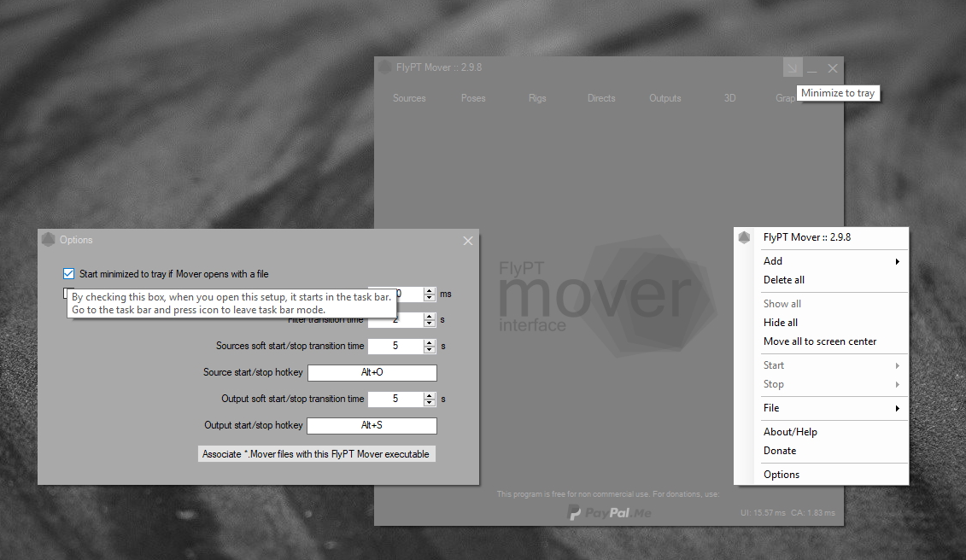Click the Output start/stop hotkey field Alt+S
Viewport: 966px width, 560px height.
click(x=372, y=426)
